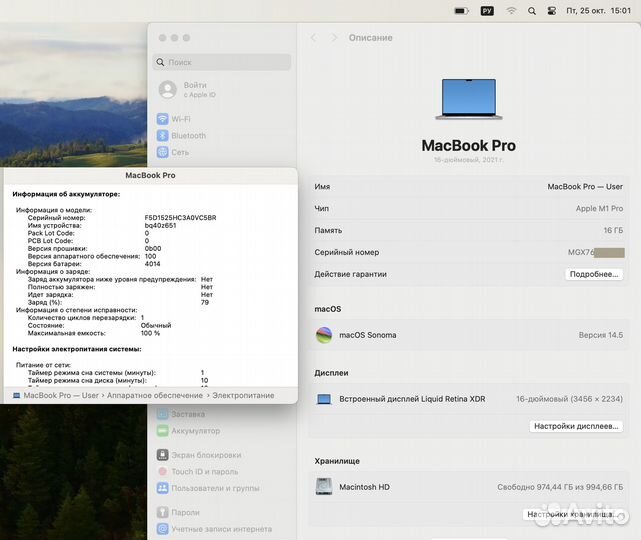641x540 pixels.
Task: Open Аккумулятор battery settings
Action: (x=194, y=431)
